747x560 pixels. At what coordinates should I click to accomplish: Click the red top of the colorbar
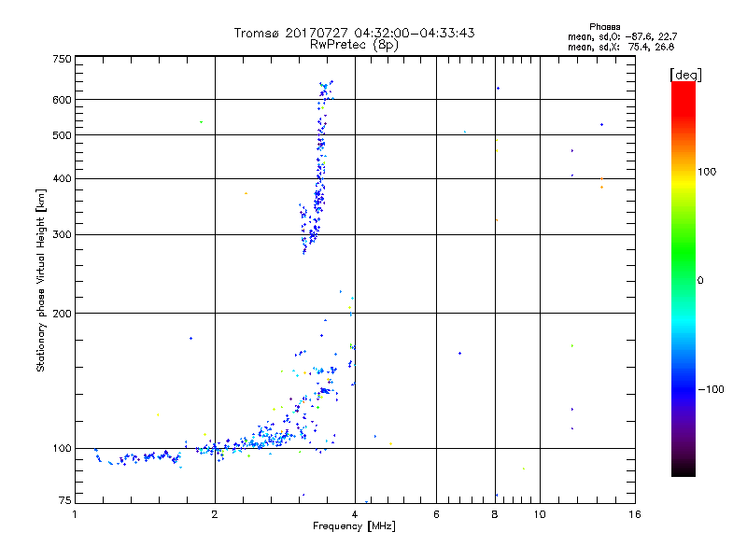[684, 91]
